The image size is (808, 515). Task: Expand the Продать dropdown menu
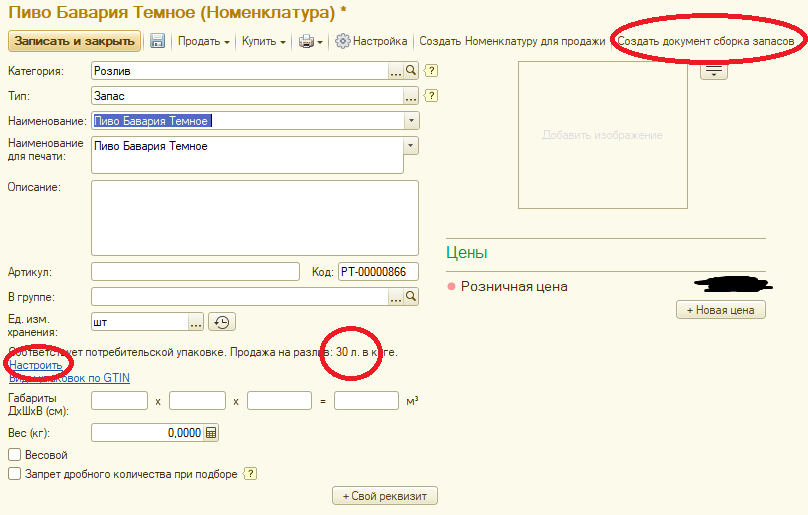[204, 41]
